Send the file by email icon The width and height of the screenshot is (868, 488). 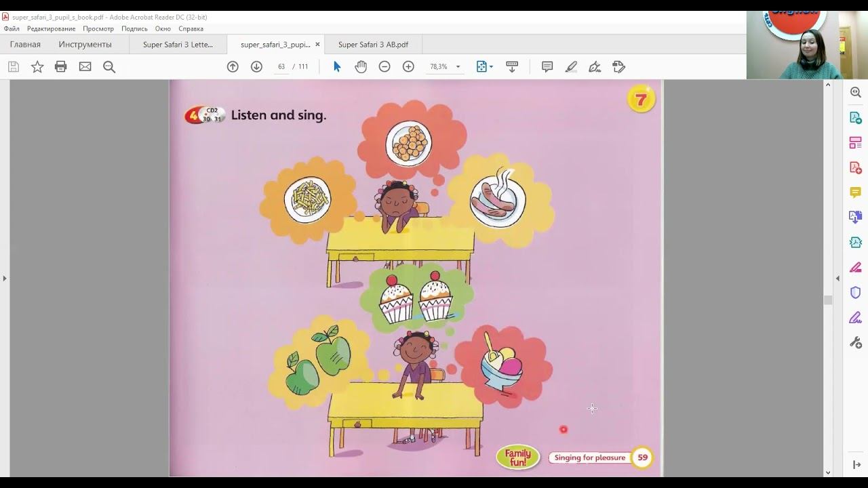(85, 66)
